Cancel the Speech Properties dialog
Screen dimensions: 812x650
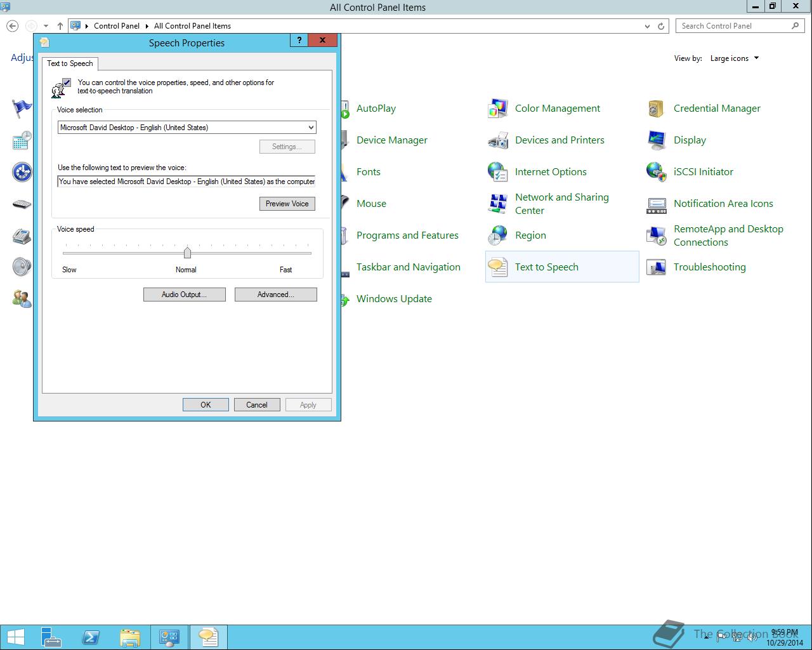click(257, 405)
